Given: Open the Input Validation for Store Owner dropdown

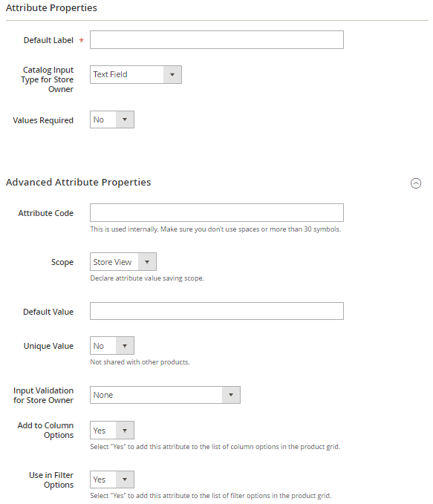Looking at the screenshot, I should click(x=165, y=395).
